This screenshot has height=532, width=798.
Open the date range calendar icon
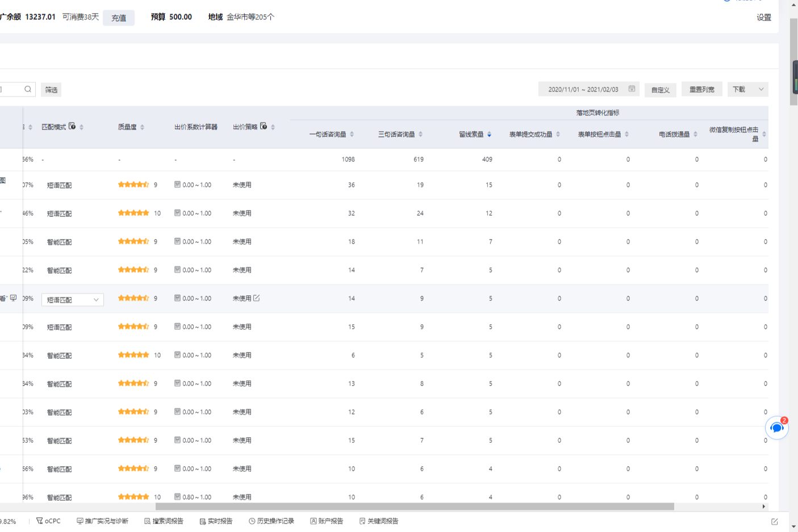(632, 89)
